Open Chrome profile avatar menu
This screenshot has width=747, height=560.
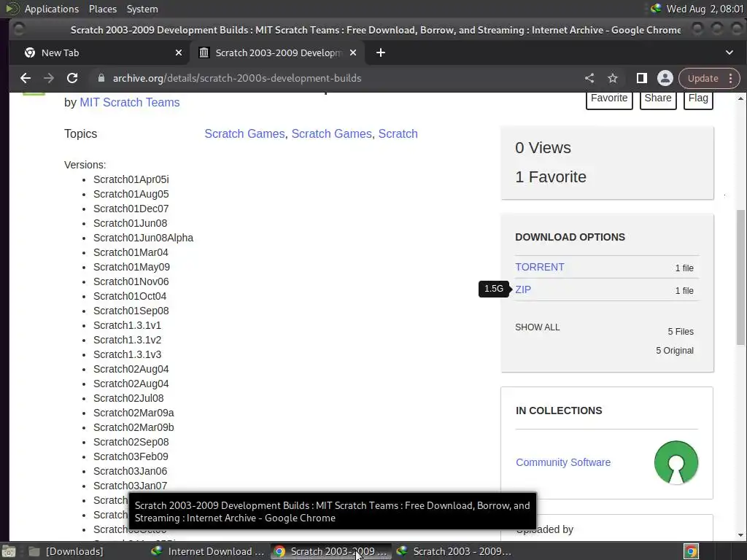[x=665, y=78]
